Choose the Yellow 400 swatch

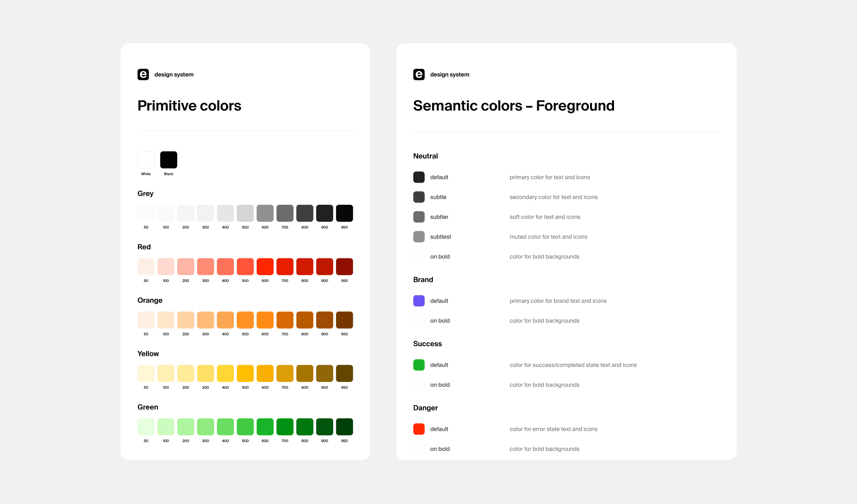point(225,373)
